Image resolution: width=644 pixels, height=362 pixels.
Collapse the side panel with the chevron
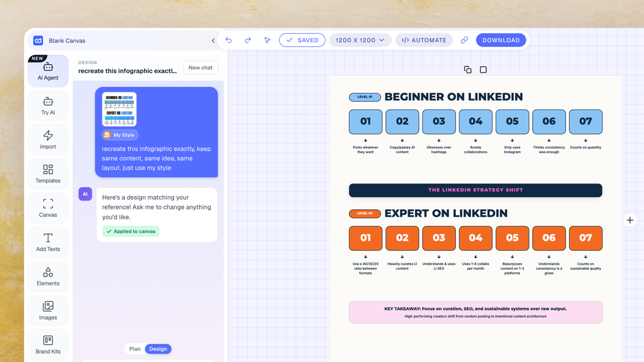pyautogui.click(x=213, y=40)
